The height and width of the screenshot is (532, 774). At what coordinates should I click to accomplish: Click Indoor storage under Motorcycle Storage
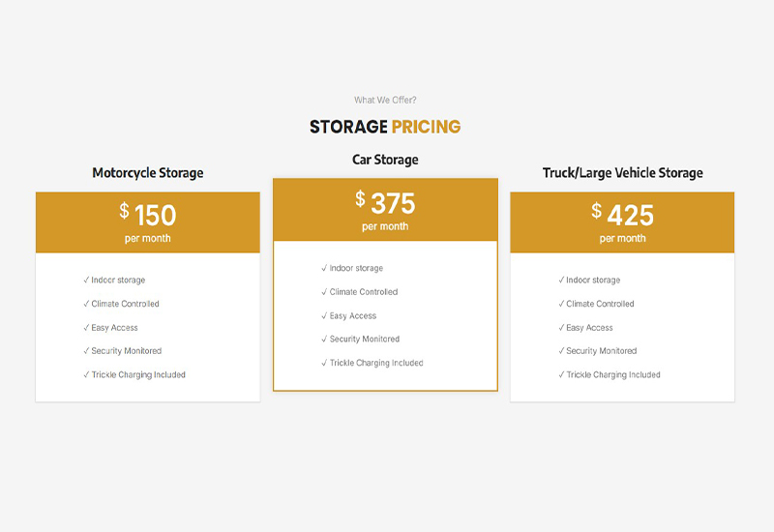(117, 281)
